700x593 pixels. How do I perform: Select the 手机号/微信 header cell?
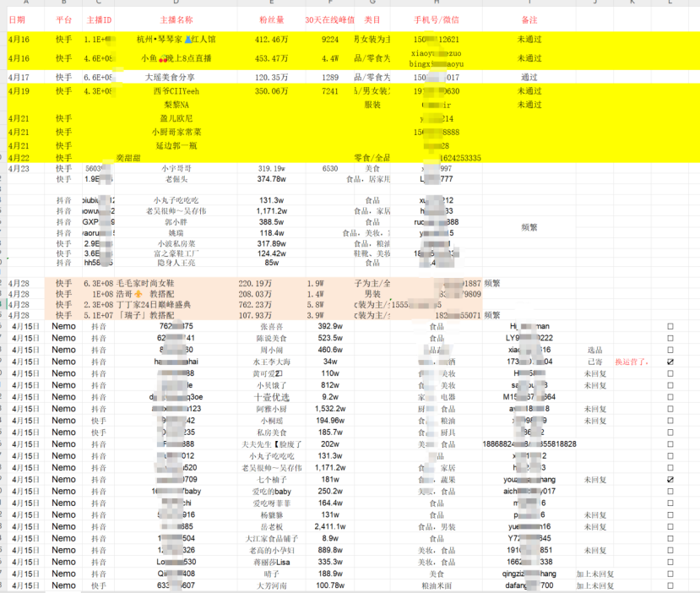coord(437,19)
